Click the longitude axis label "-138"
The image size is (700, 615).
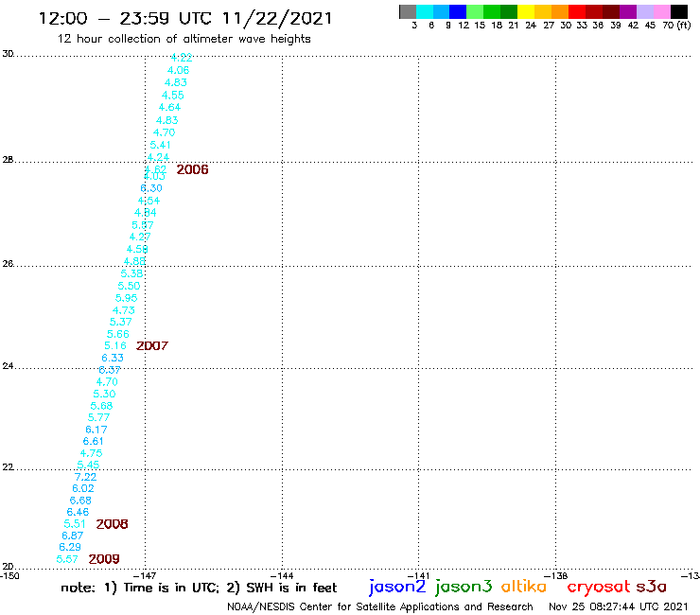pyautogui.click(x=556, y=575)
